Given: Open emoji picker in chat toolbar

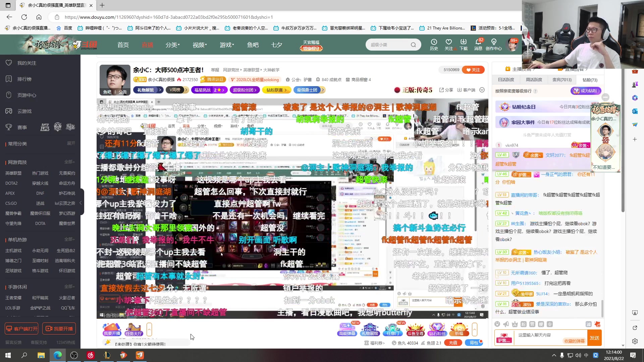Looking at the screenshot, I should [x=497, y=324].
